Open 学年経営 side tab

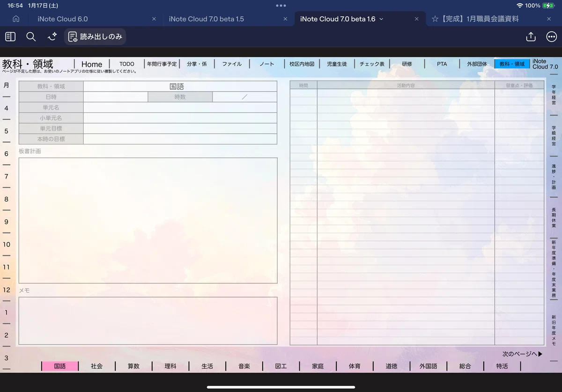coord(554,95)
